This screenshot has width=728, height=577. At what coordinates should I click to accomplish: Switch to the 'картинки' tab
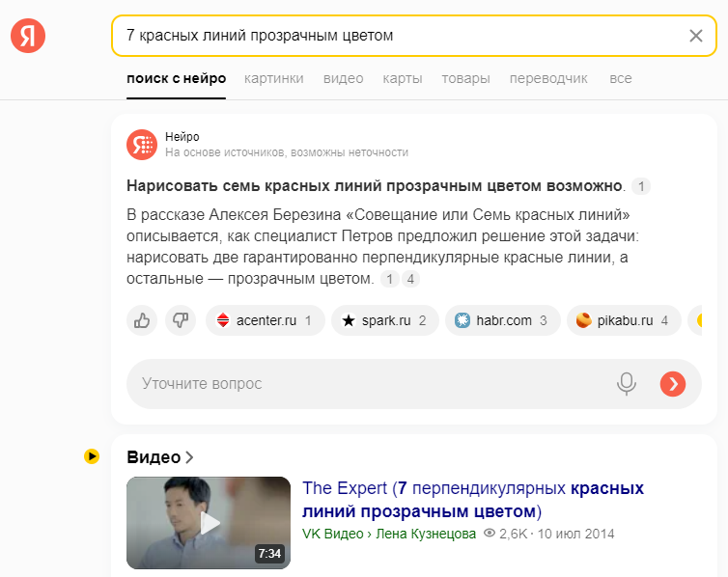click(274, 78)
